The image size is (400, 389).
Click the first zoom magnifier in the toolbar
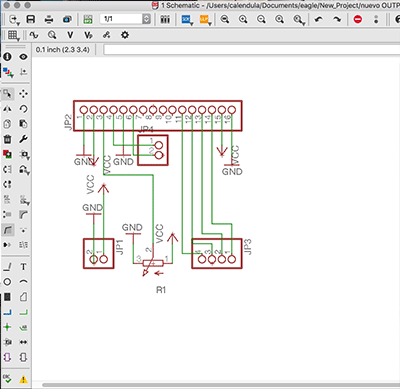225,19
